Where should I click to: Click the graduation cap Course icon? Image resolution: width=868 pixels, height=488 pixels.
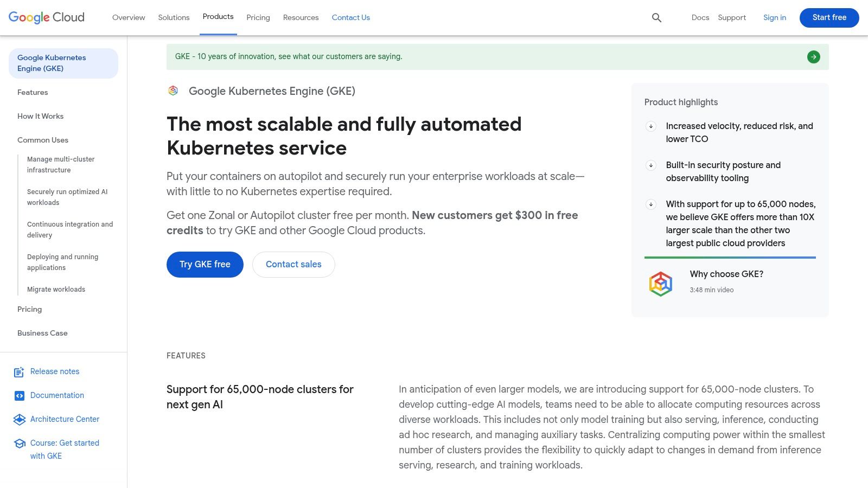pyautogui.click(x=20, y=444)
